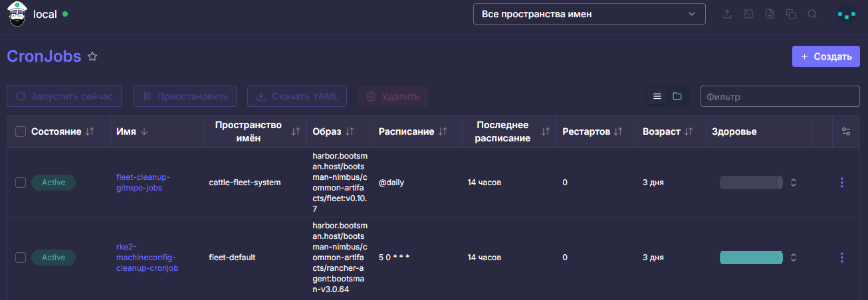The width and height of the screenshot is (868, 300).
Task: Click the Создать button
Action: point(826,56)
